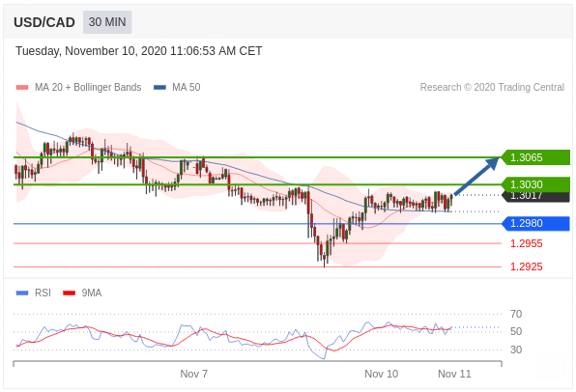
Task: Click the USD/CAD pair title
Action: point(44,22)
